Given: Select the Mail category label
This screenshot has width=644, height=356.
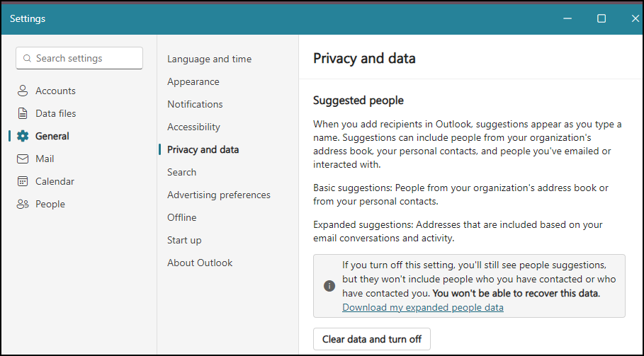Looking at the screenshot, I should [45, 159].
